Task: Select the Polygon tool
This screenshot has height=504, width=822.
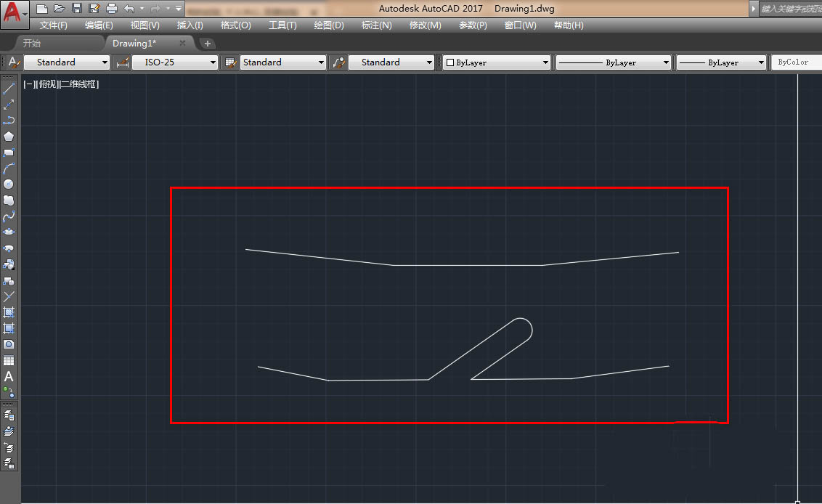Action: [9, 137]
